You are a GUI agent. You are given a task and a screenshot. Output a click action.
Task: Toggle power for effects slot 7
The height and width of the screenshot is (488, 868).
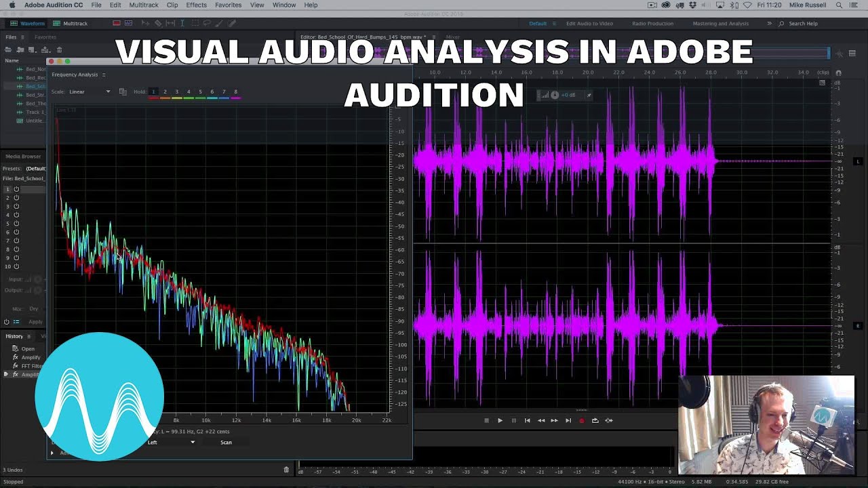point(16,241)
